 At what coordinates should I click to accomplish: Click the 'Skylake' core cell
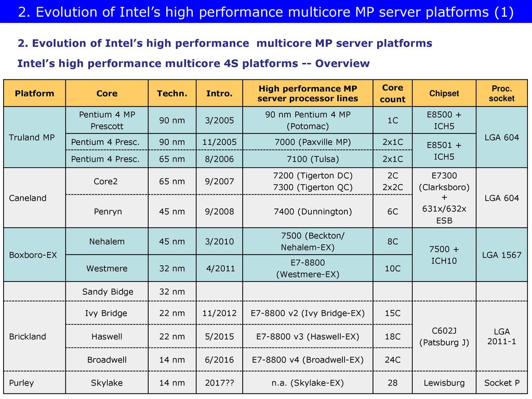click(x=107, y=383)
